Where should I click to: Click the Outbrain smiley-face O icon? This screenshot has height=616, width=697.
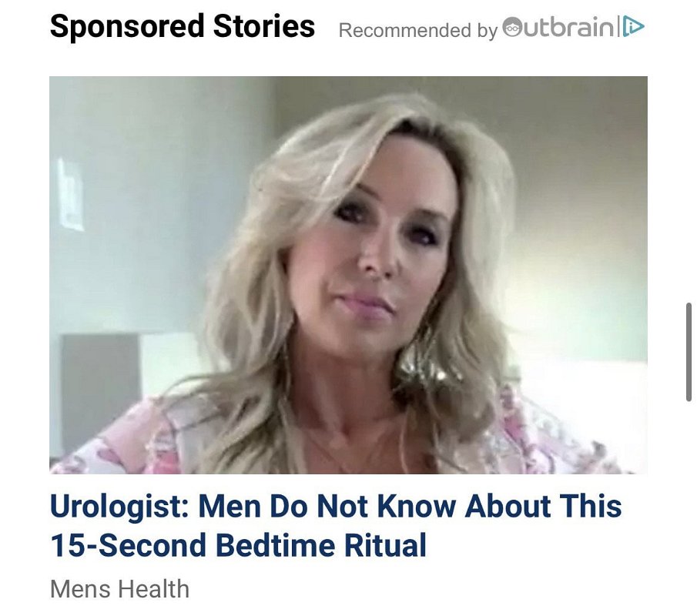[512, 28]
